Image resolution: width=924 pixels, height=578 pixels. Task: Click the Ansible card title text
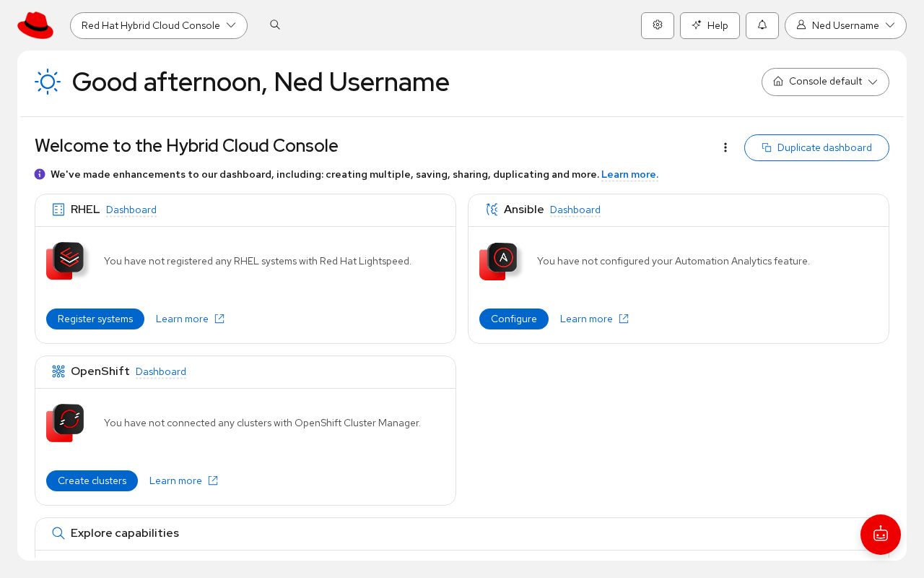point(524,210)
